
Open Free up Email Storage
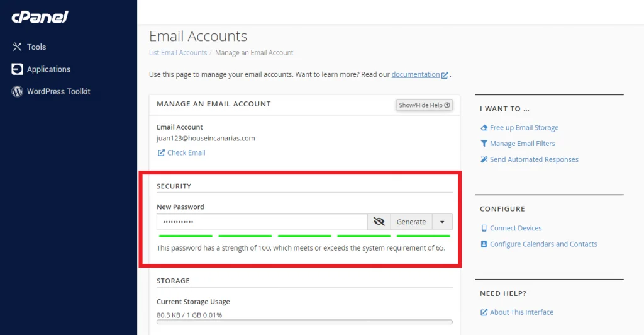524,127
